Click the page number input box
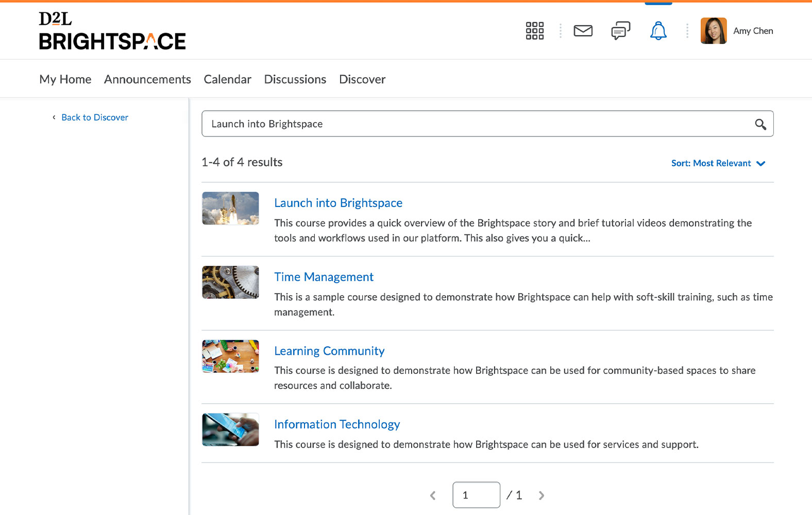The image size is (812, 515). coord(476,495)
